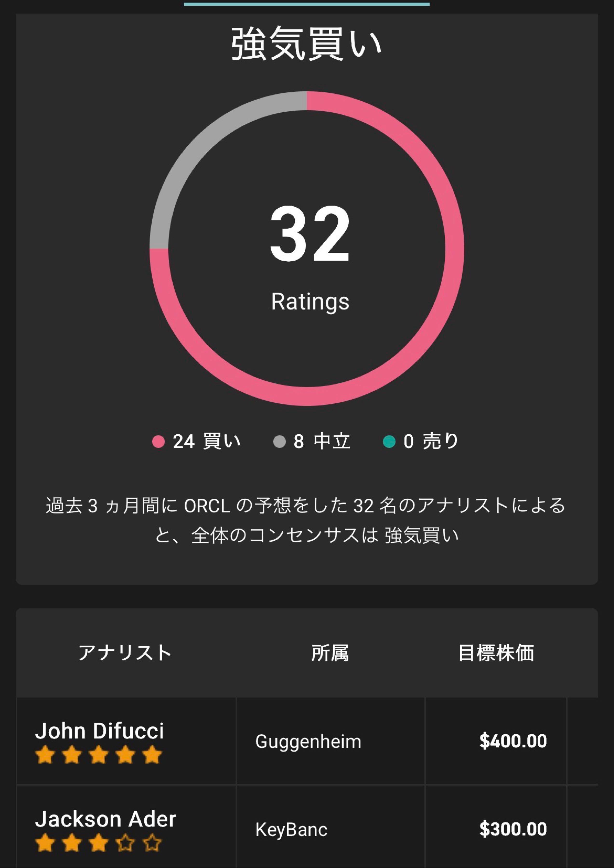Click the 24 買い legend label
The height and width of the screenshot is (868, 614).
click(206, 441)
